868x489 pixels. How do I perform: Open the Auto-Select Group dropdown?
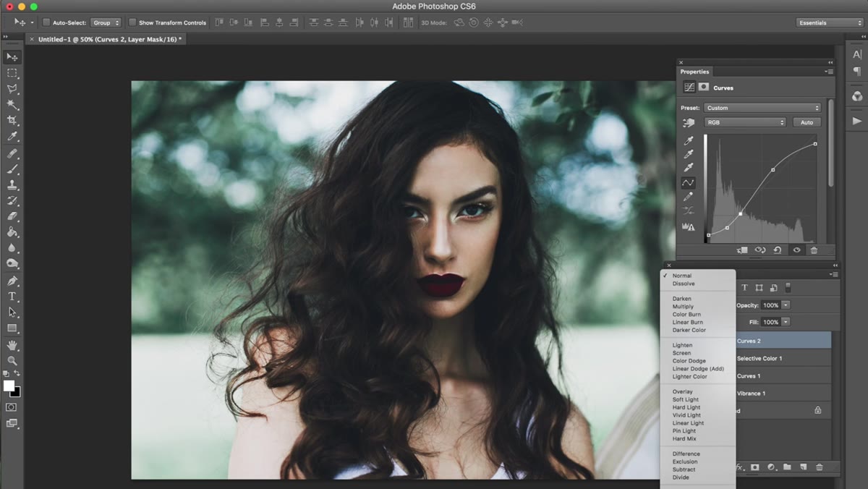click(x=106, y=22)
